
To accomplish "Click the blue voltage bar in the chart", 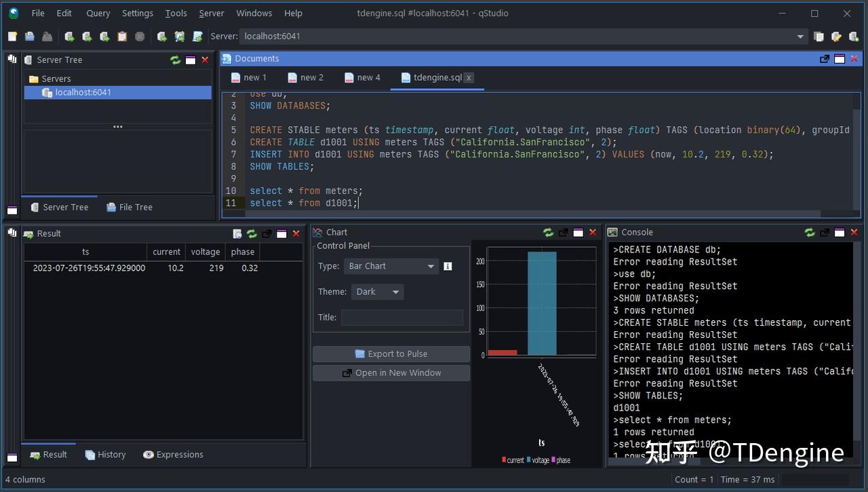I will click(542, 303).
